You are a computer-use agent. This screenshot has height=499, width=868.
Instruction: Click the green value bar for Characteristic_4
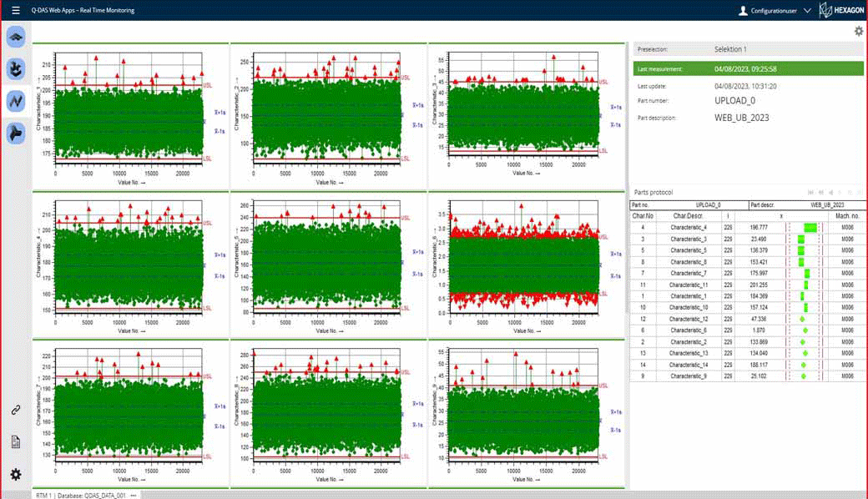tap(810, 227)
